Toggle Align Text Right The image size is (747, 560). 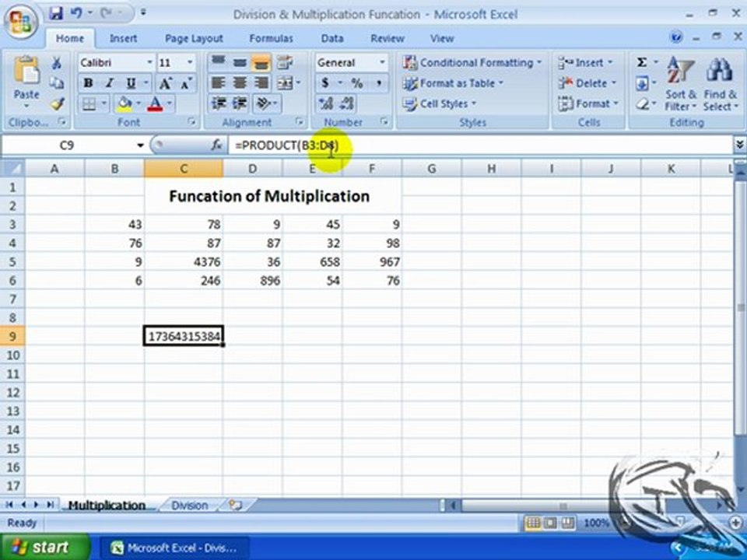[261, 83]
